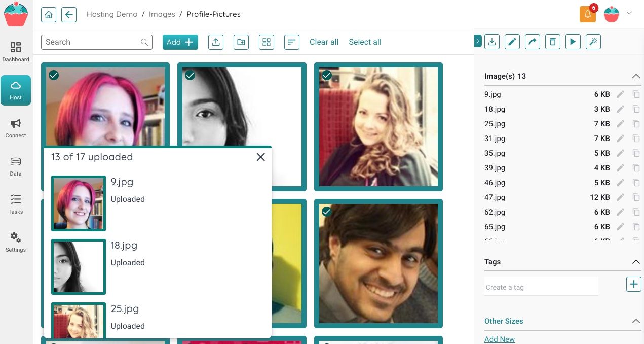Open the Data sidebar section

16,166
